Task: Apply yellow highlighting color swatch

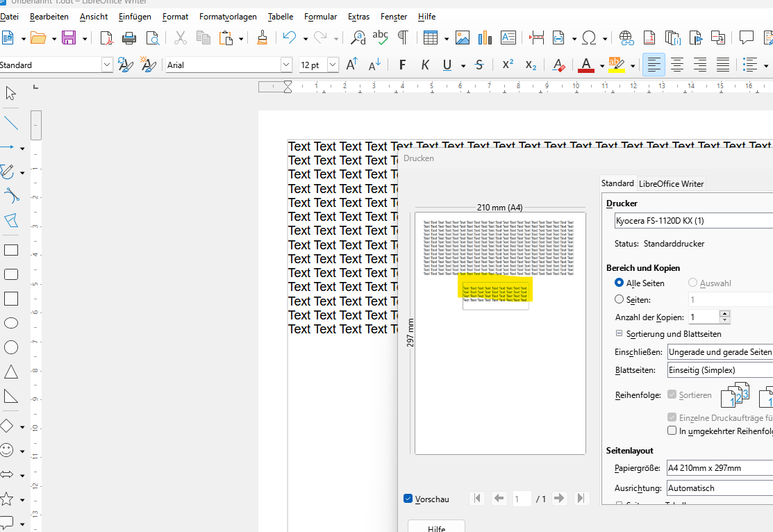Action: click(616, 65)
